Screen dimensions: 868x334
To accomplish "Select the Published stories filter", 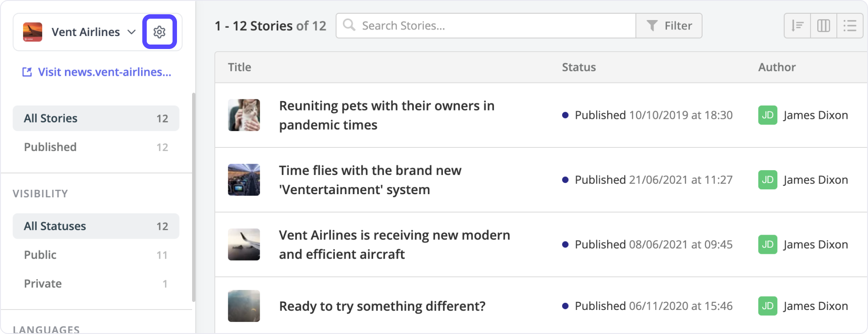I will [96, 147].
